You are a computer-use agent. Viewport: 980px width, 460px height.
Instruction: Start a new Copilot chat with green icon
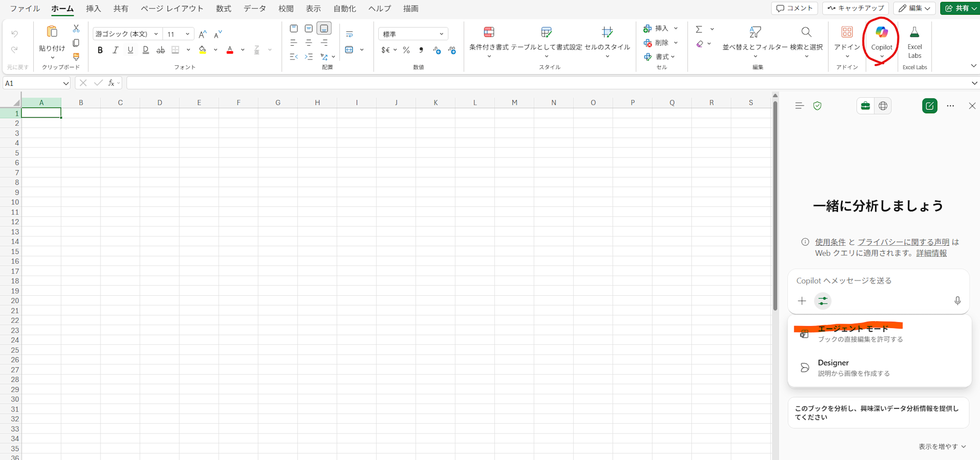pyautogui.click(x=930, y=106)
